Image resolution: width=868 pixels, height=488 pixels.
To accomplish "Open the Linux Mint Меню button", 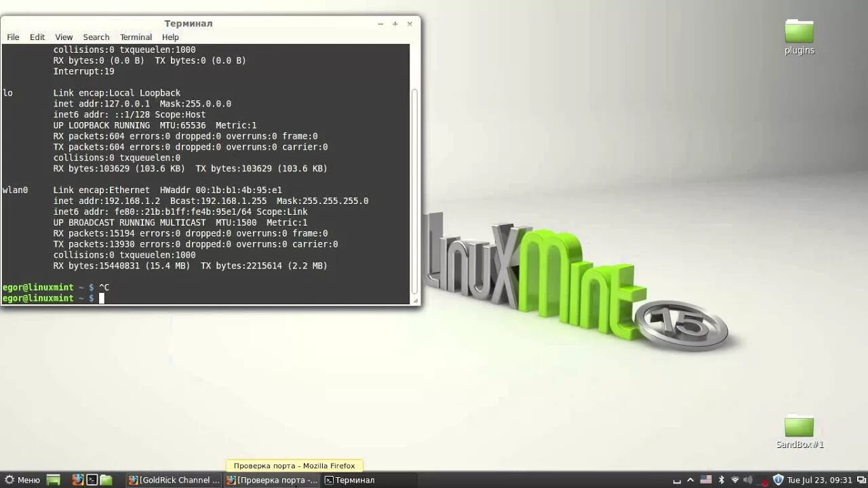I will coord(22,480).
